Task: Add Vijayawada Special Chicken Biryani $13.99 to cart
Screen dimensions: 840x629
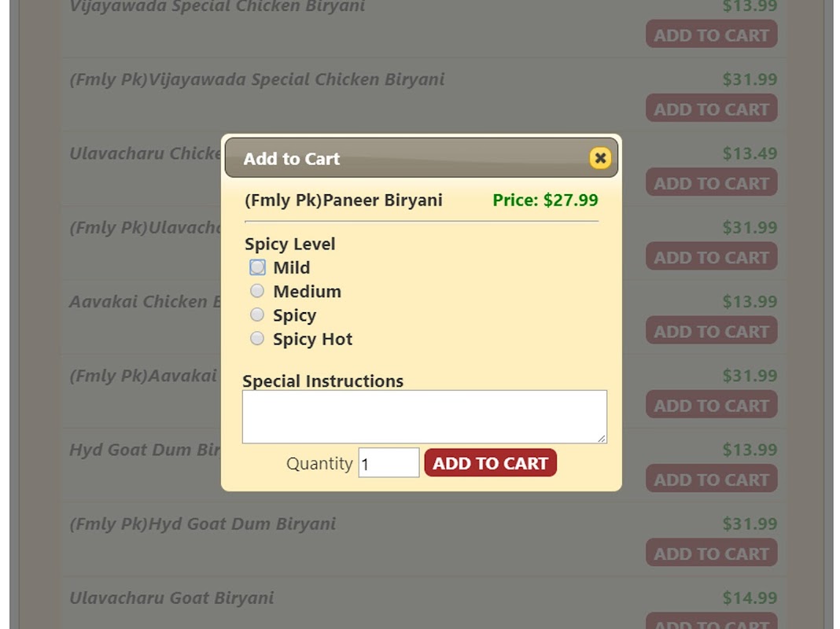Action: pos(711,35)
